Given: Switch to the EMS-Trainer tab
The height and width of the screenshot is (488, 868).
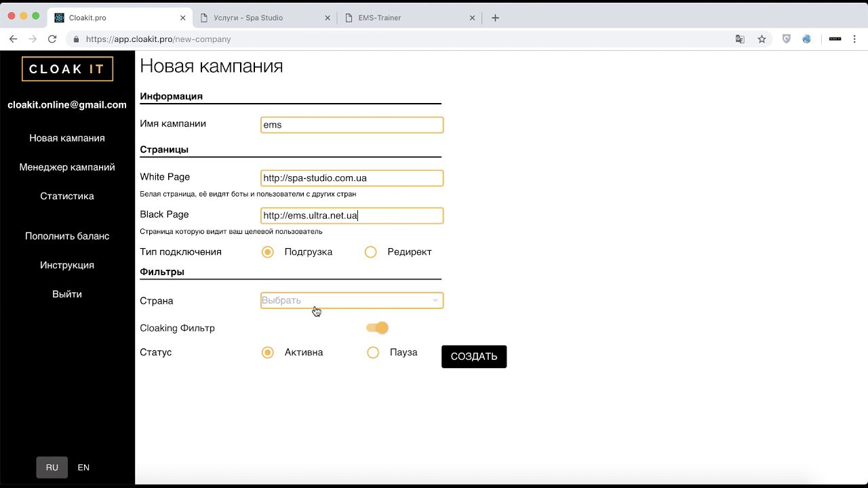Looking at the screenshot, I should pos(409,18).
